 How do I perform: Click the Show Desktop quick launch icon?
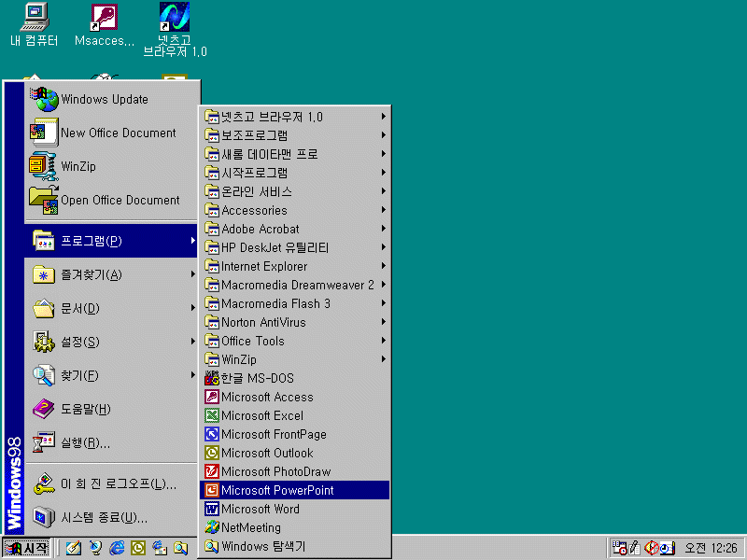tap(74, 549)
